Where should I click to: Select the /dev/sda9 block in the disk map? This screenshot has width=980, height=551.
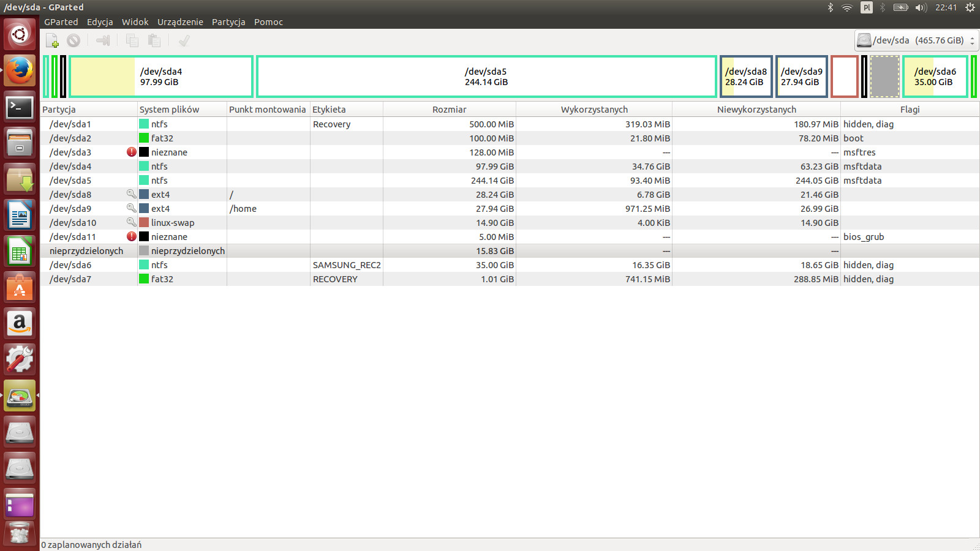802,77
